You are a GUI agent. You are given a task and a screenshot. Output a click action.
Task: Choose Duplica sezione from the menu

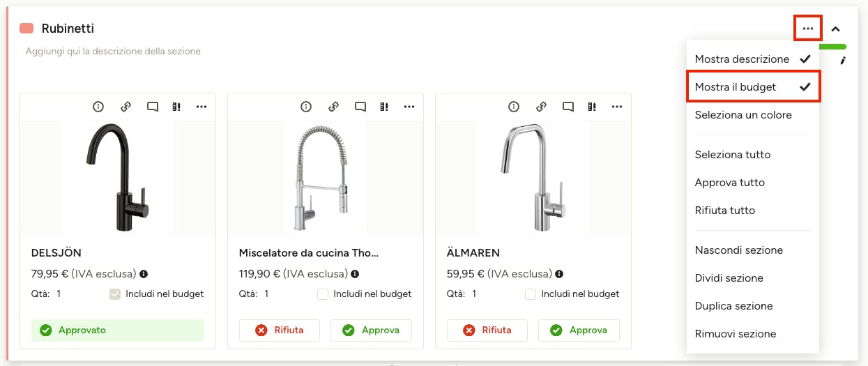[733, 306]
